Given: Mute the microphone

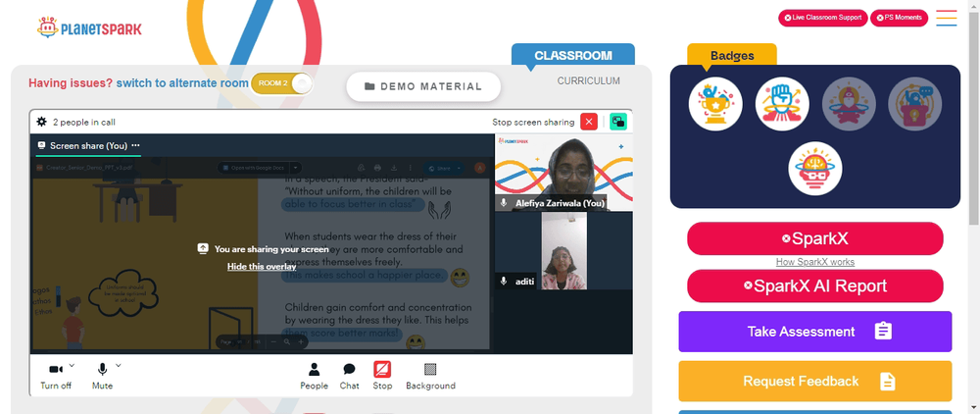Looking at the screenshot, I should click(103, 377).
